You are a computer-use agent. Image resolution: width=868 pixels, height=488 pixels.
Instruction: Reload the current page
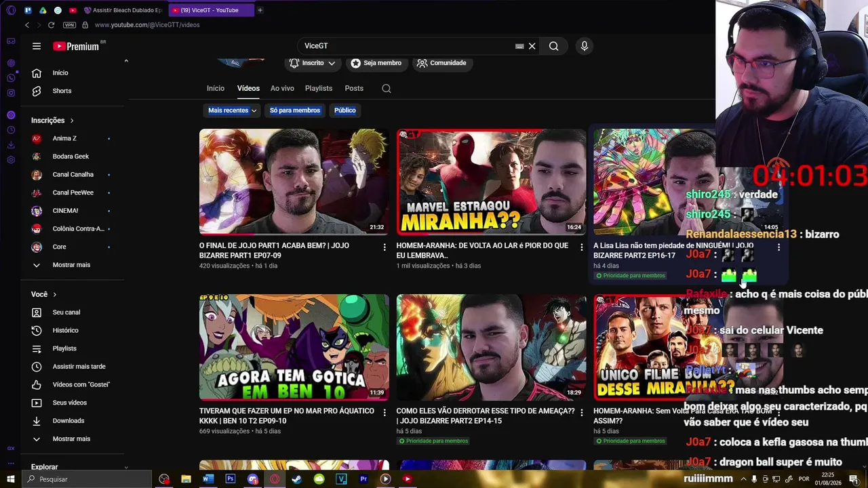pyautogui.click(x=51, y=25)
